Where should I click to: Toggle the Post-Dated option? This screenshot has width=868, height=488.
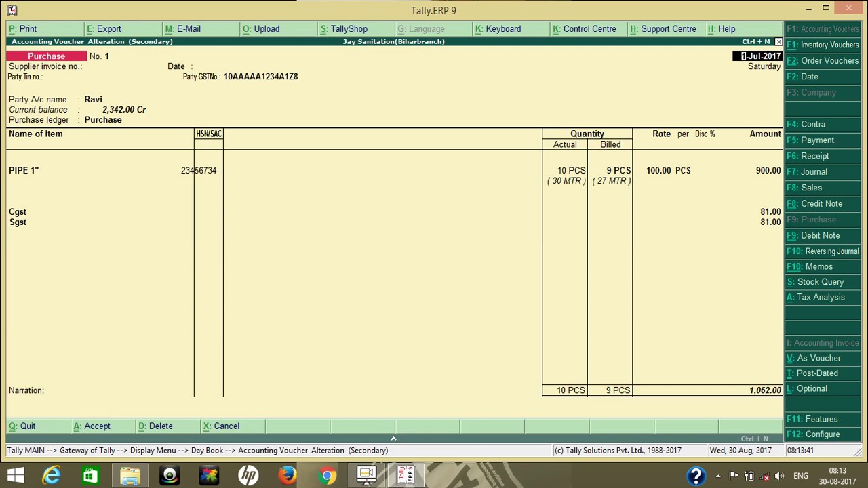pyautogui.click(x=823, y=373)
